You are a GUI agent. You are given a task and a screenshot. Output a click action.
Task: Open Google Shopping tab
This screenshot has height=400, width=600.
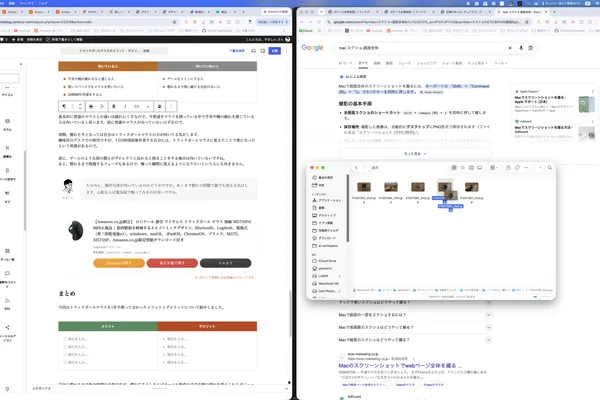pyautogui.click(x=426, y=63)
